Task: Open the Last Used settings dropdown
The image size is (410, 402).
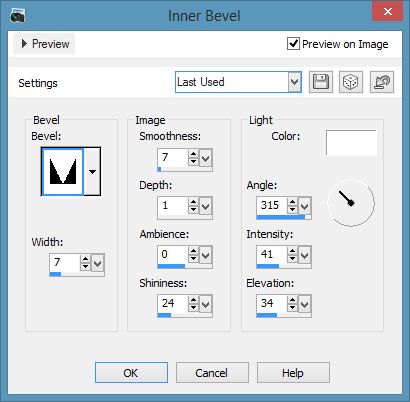Action: [x=295, y=82]
